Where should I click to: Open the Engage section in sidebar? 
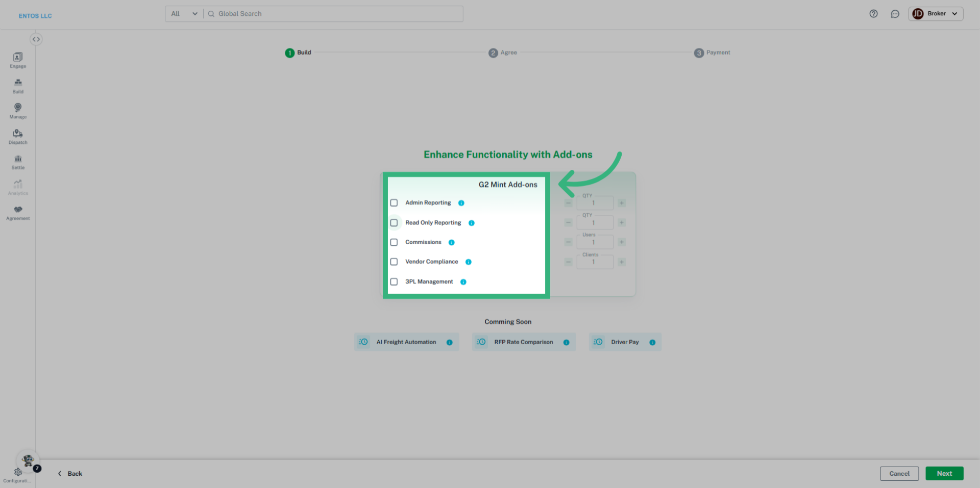coord(17,60)
